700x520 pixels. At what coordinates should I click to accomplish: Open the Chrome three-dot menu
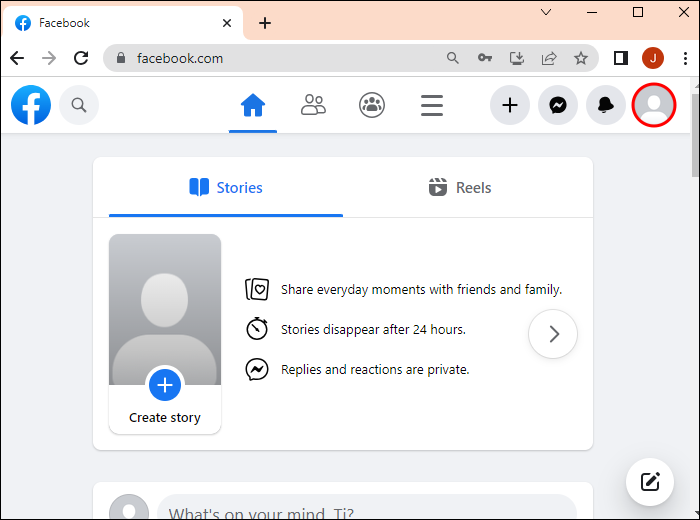[685, 58]
